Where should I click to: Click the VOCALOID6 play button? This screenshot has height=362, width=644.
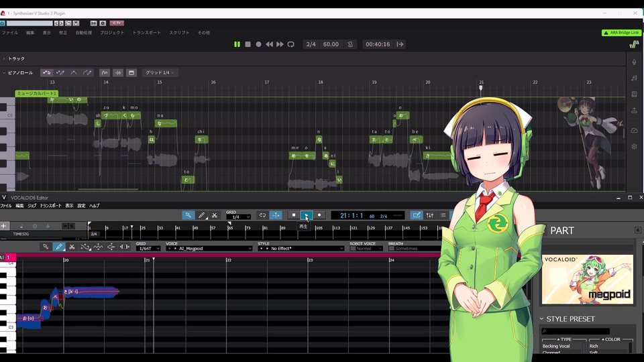pos(307,215)
